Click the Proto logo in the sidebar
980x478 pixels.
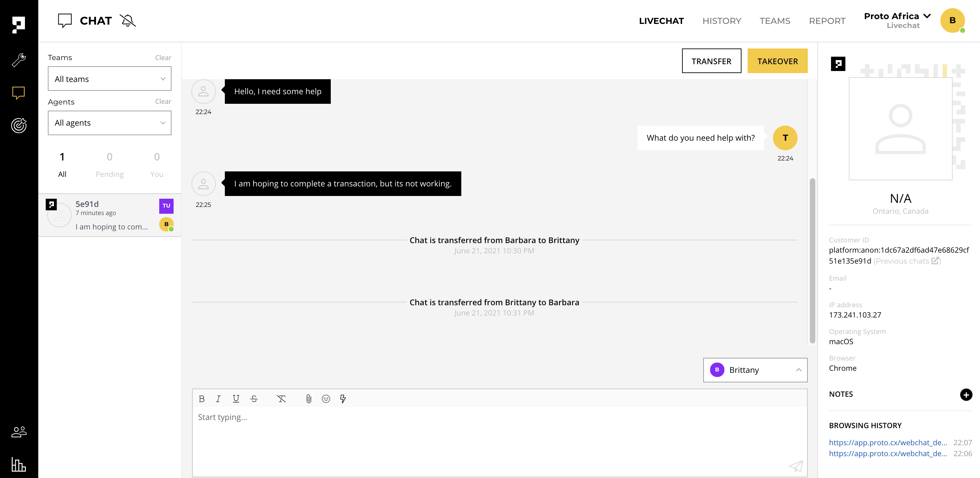tap(18, 25)
